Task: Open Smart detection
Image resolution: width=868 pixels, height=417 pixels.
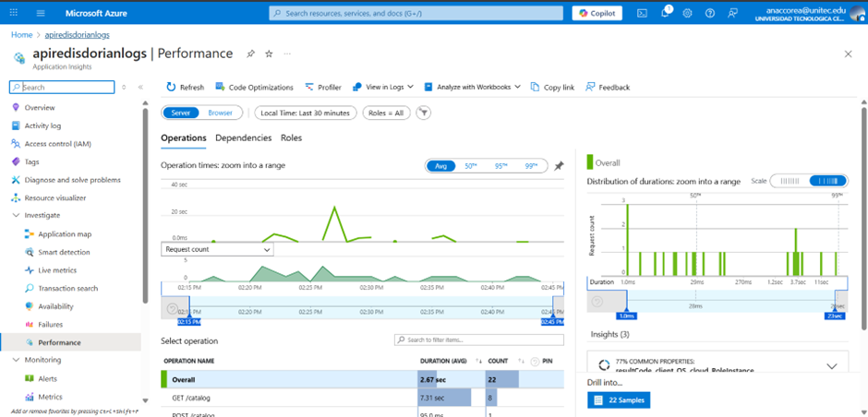Action: (x=64, y=252)
